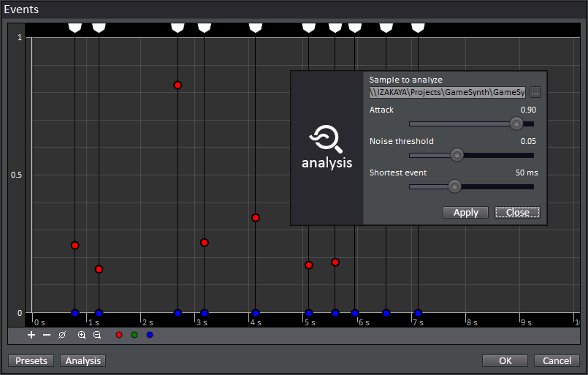The height and width of the screenshot is (375, 588).
Task: Toggle the blue parameter dot in toolbar
Action: point(150,335)
